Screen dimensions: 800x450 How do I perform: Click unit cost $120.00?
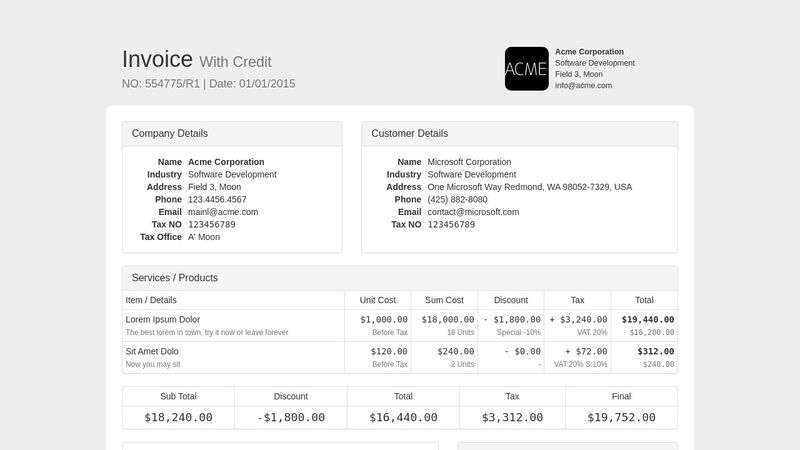point(389,352)
